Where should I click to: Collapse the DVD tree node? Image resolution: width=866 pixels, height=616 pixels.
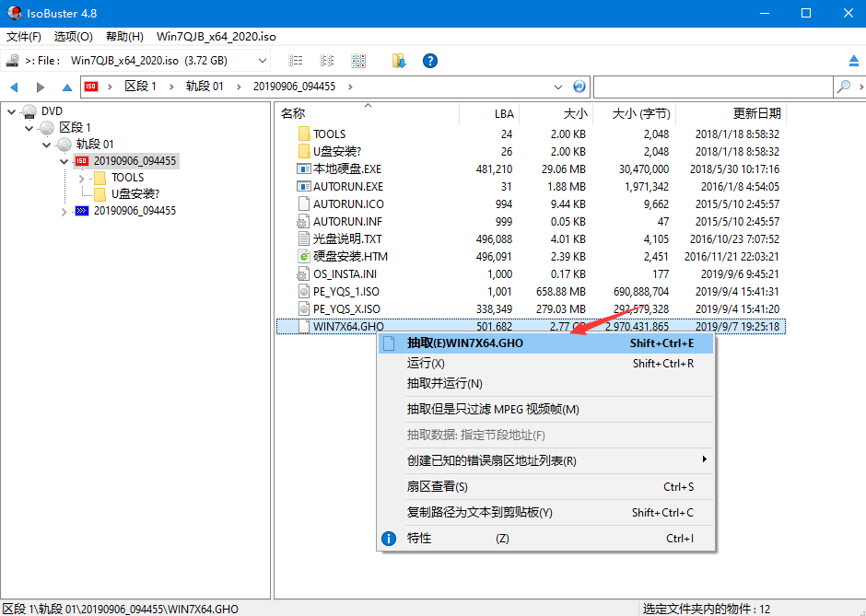click(11, 111)
